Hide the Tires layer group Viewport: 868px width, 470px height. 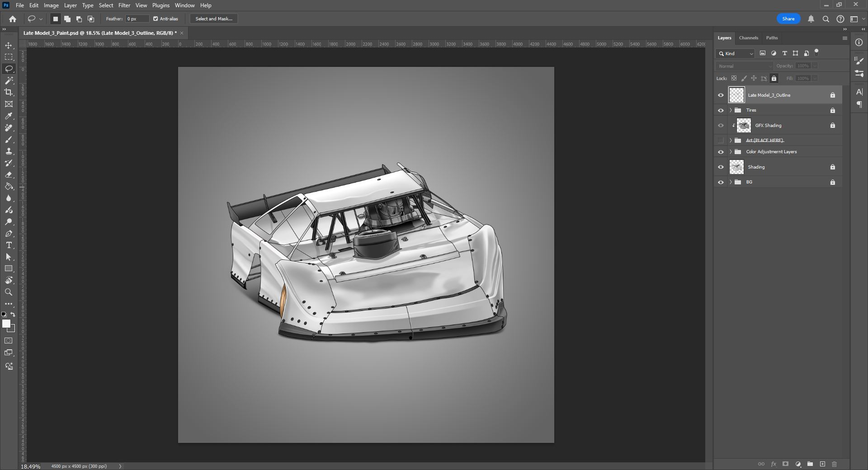[x=721, y=110]
